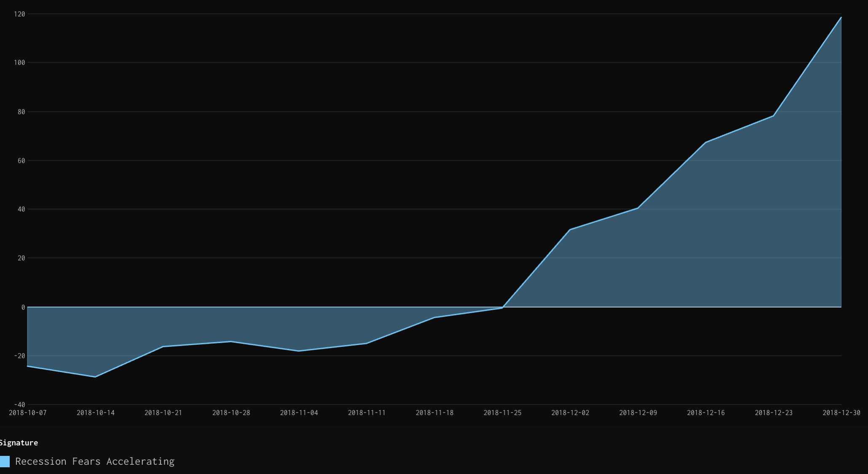The width and height of the screenshot is (868, 474).
Task: Click the data point at 2018-12-23
Action: pos(773,116)
